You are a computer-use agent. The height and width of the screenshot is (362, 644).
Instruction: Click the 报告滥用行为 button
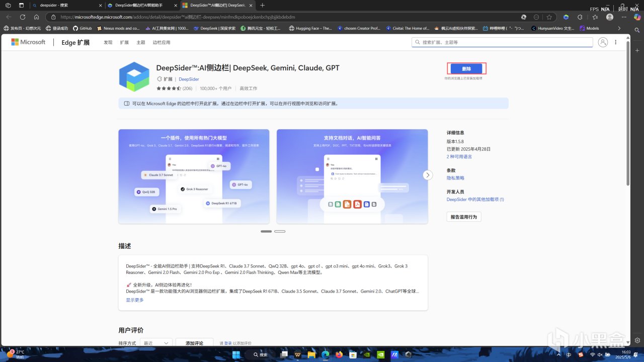coord(464,217)
